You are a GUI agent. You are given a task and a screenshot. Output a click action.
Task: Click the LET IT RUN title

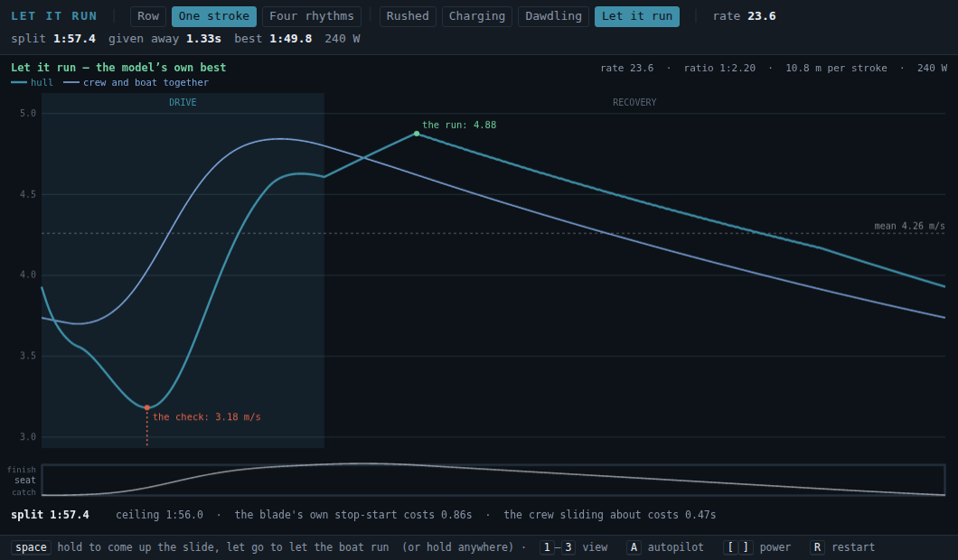pyautogui.click(x=53, y=16)
